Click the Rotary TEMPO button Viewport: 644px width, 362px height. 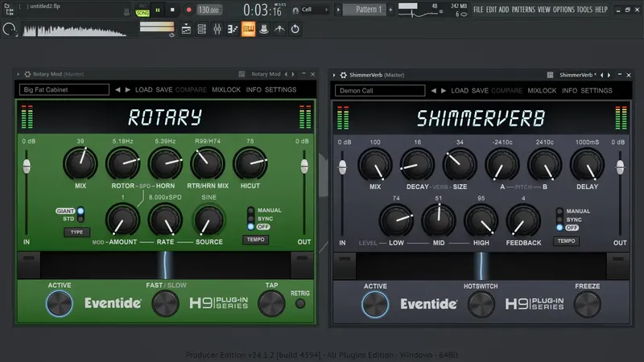[256, 239]
